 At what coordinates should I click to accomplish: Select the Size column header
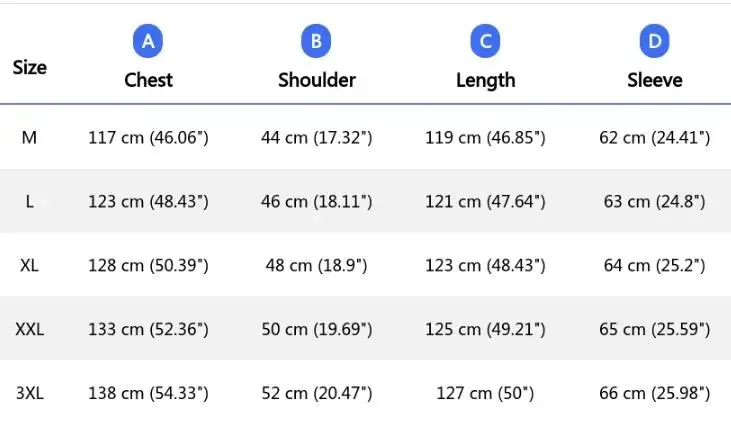pyautogui.click(x=29, y=67)
